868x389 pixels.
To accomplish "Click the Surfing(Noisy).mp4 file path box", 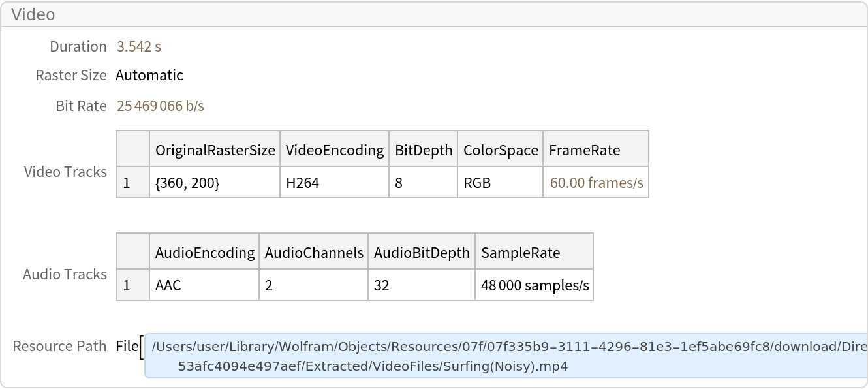I will [x=506, y=356].
